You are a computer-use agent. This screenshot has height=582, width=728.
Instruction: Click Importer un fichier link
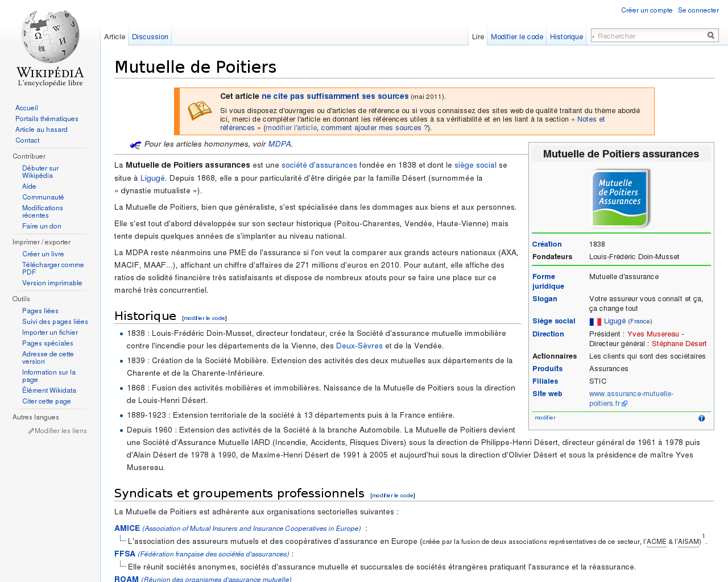(50, 332)
